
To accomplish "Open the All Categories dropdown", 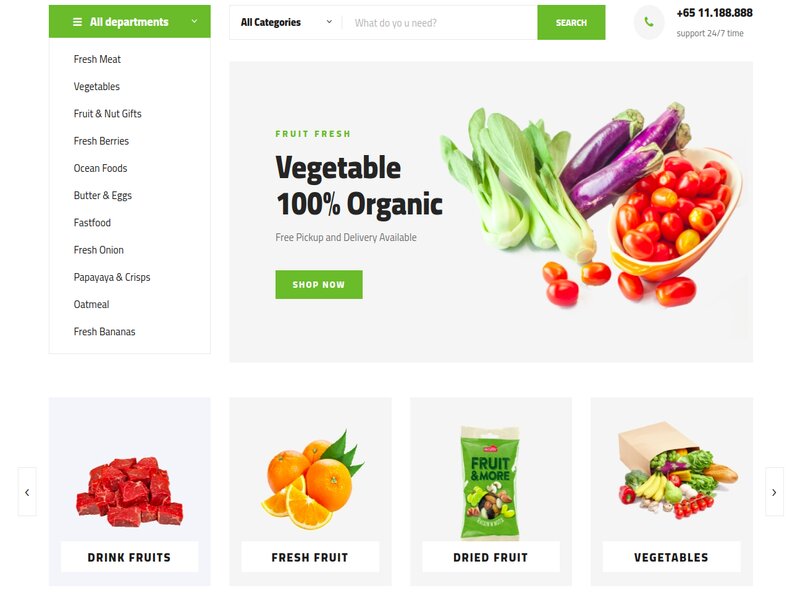I will pos(286,22).
